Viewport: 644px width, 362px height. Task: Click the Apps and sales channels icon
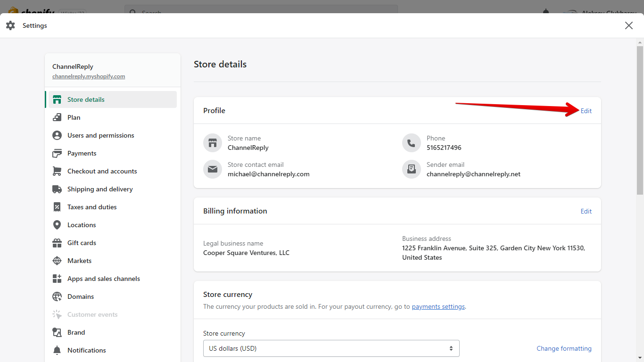(57, 279)
